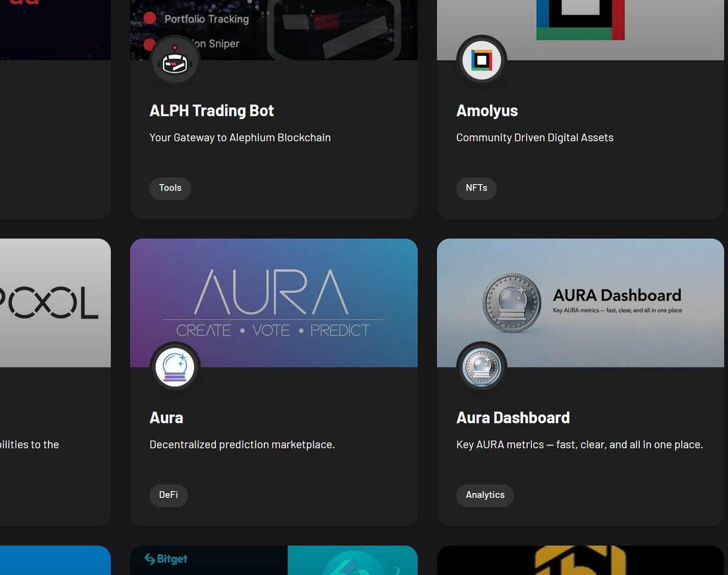728x575 pixels.
Task: Select the Tools category tag
Action: pos(170,188)
